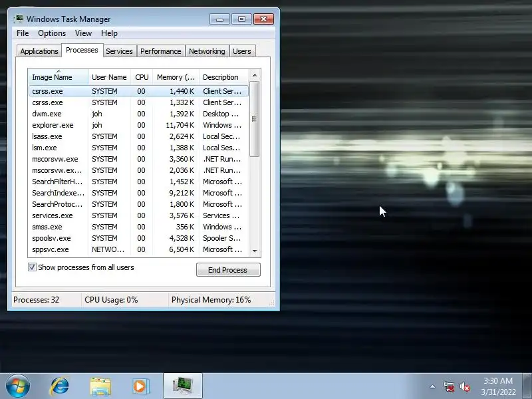Click the CPU Usage: 0% status entry
The height and width of the screenshot is (399, 532).
point(111,300)
